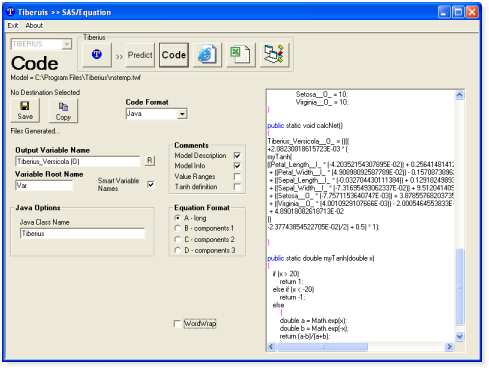Expand the TIBERIUS combo box
Screen dimensions: 489x370
(x=67, y=44)
